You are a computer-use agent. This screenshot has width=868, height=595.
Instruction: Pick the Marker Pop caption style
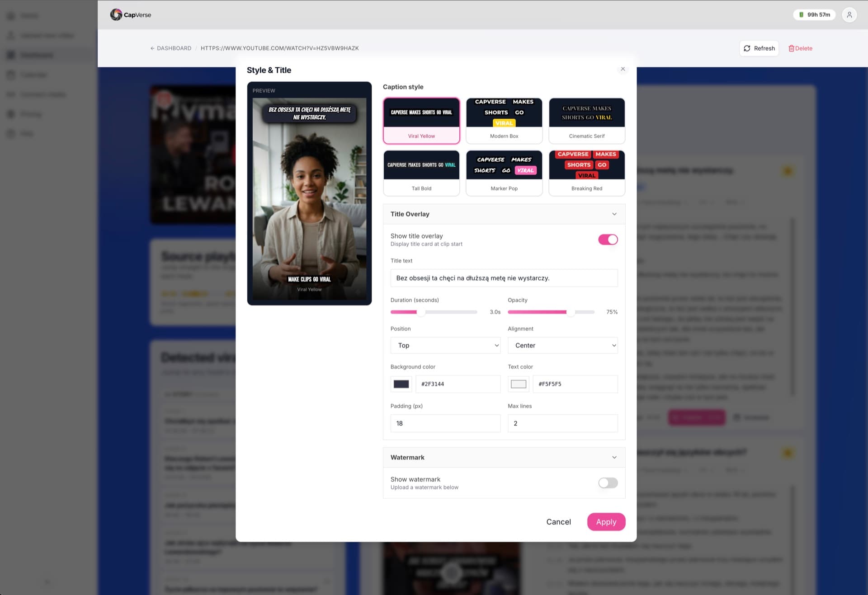(504, 173)
